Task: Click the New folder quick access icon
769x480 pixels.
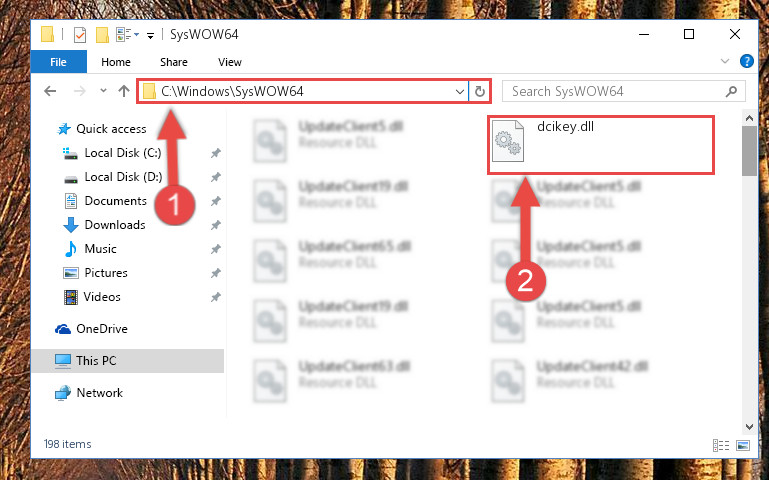Action: pos(102,35)
